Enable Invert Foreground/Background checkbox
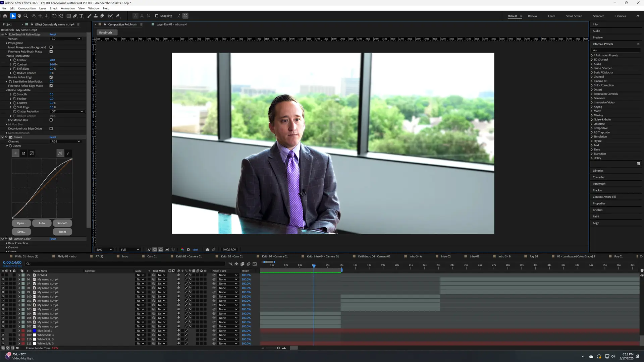 (x=51, y=47)
